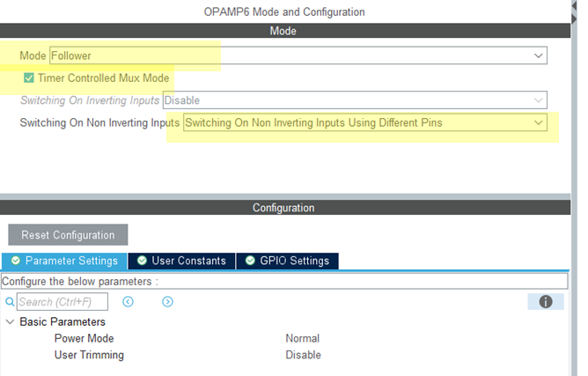The image size is (588, 376).
Task: Open the GPIO Settings tab
Action: pos(294,261)
